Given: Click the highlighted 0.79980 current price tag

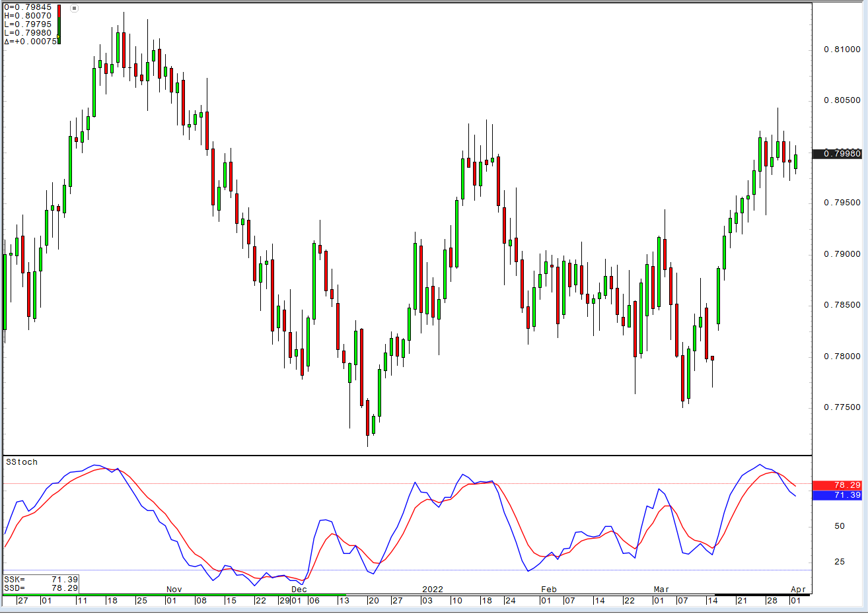Looking at the screenshot, I should pos(838,153).
